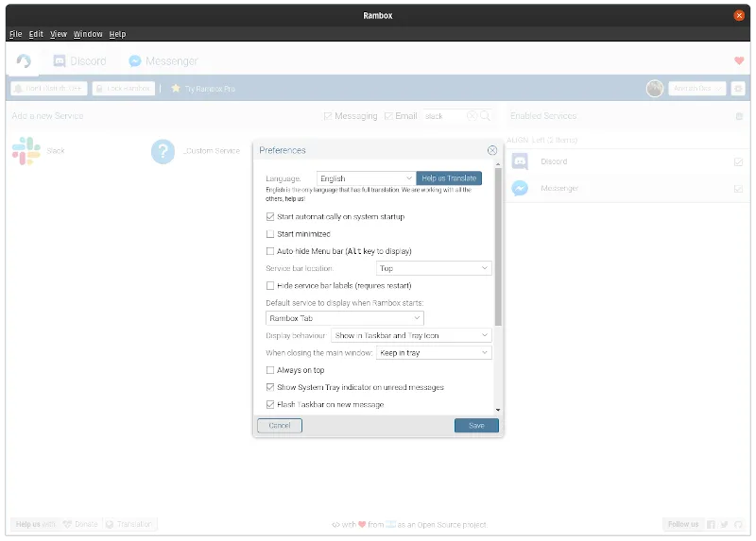Image resolution: width=756 pixels, height=541 pixels.
Task: Open the Display behaviour dropdown
Action: tap(411, 335)
